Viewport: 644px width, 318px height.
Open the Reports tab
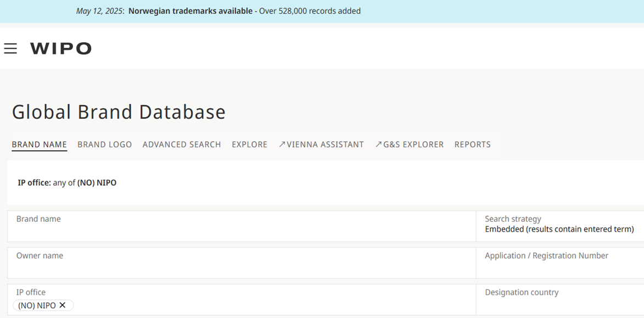click(472, 144)
